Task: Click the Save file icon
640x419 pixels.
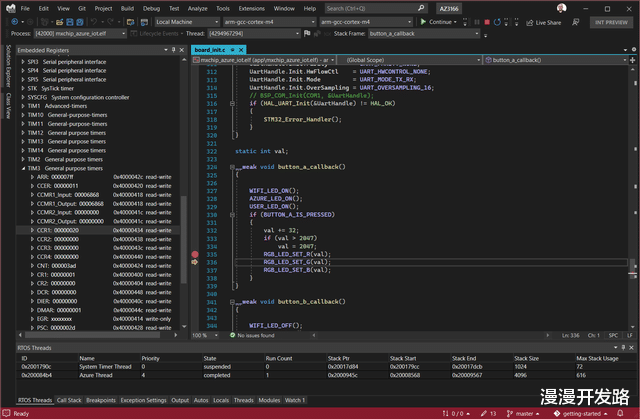Action: 70,22
